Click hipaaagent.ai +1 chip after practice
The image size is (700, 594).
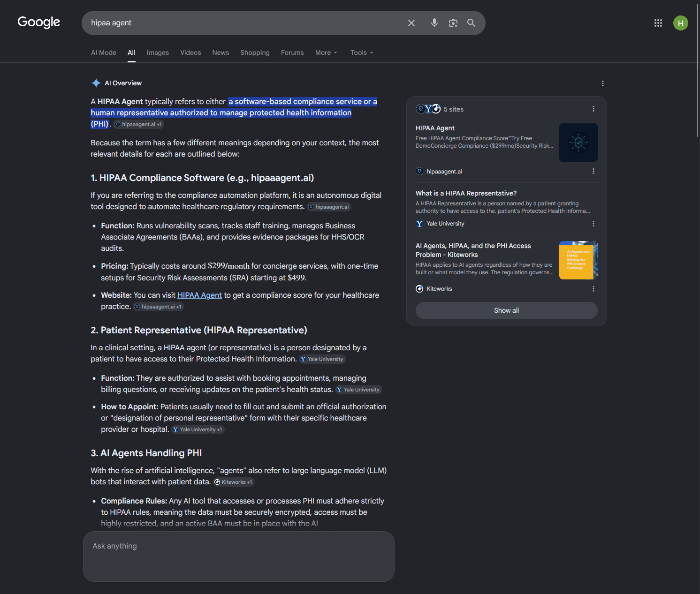[158, 307]
